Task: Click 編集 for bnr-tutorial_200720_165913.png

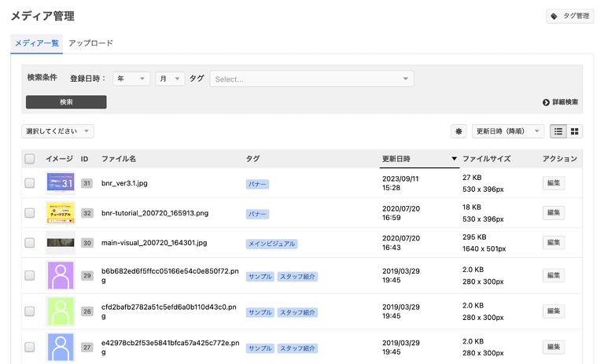Action: tap(553, 213)
